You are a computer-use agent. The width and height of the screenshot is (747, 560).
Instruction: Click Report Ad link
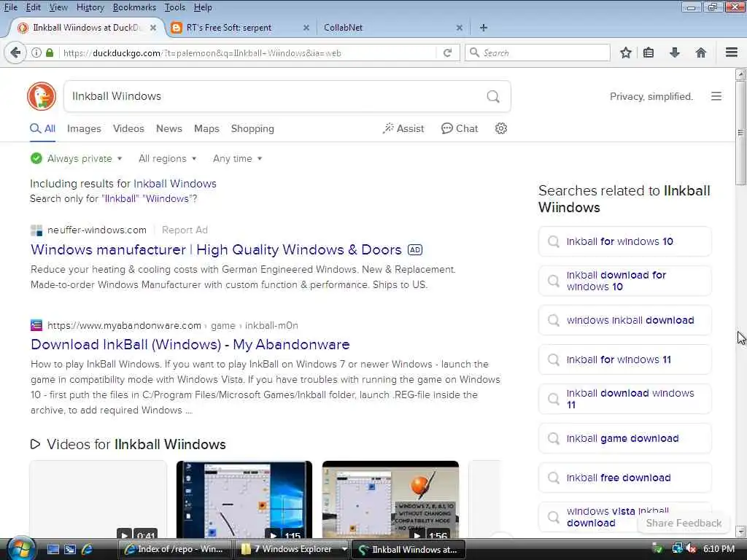[x=185, y=230]
